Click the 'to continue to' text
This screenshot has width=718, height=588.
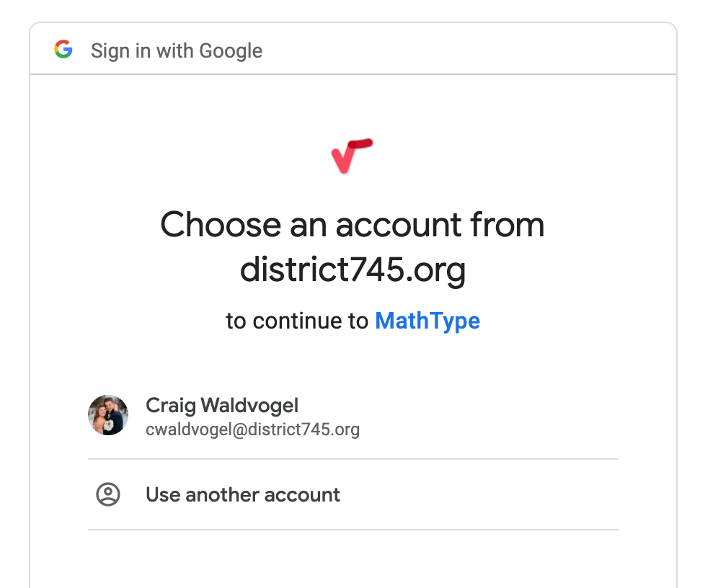pos(297,321)
